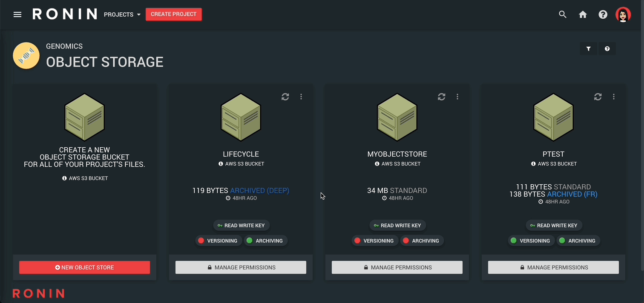Viewport: 644px width, 303px height.
Task: Open the Projects dropdown
Action: pos(122,14)
